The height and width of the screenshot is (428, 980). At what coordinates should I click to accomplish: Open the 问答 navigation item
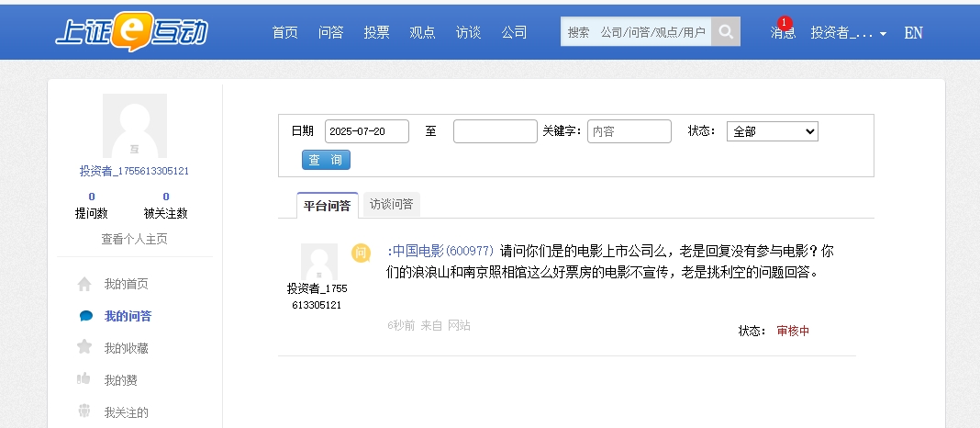coord(330,32)
